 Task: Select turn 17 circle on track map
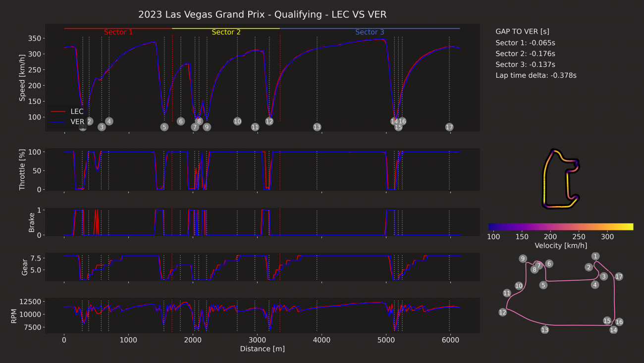pyautogui.click(x=619, y=277)
